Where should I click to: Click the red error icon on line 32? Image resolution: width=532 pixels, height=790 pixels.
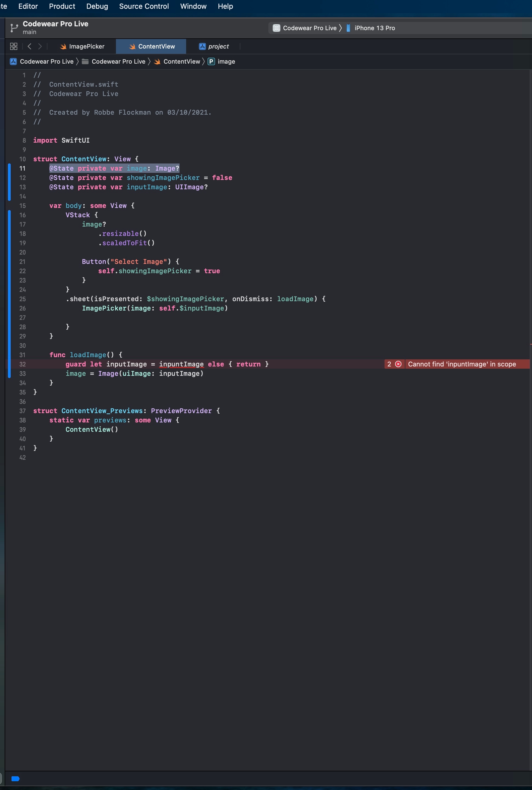398,364
